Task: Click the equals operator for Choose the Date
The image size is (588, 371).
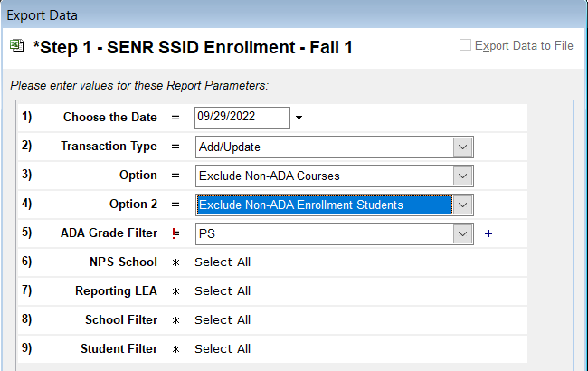Action: coord(175,118)
